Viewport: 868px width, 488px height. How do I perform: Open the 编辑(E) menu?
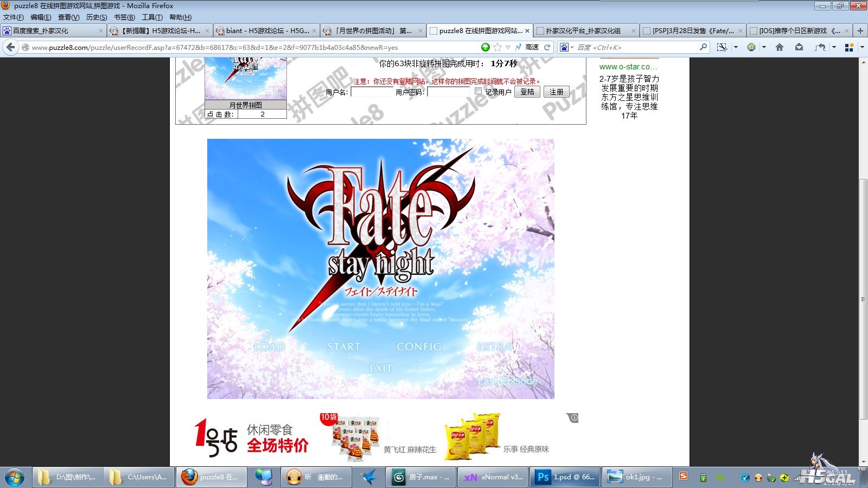41,17
